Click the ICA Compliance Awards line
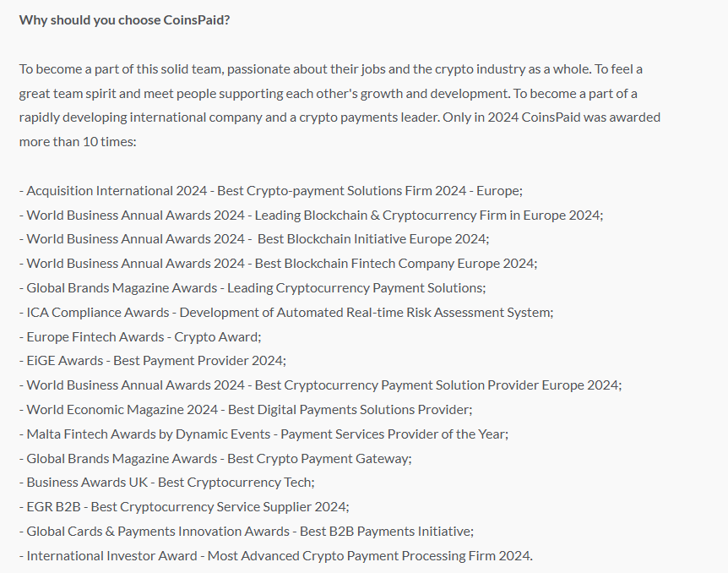The height and width of the screenshot is (573, 728). (286, 313)
